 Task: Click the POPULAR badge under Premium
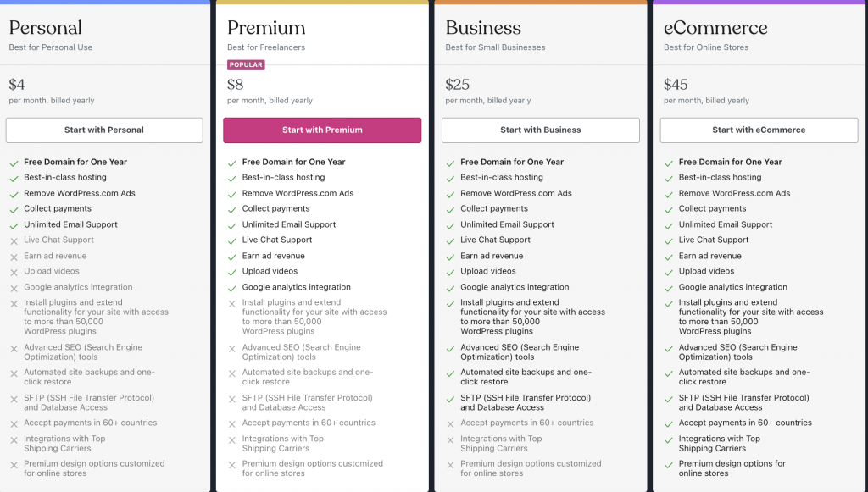coord(246,64)
